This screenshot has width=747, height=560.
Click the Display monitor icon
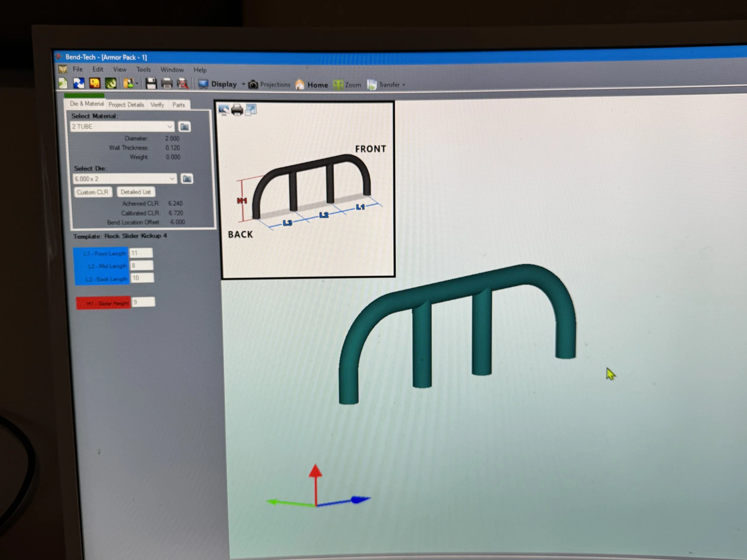[x=203, y=84]
